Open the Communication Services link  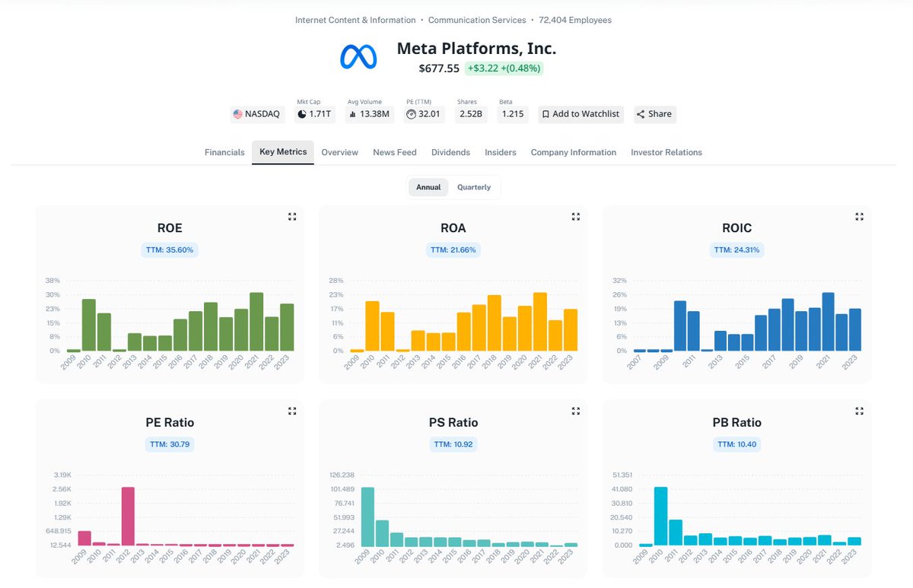click(477, 20)
